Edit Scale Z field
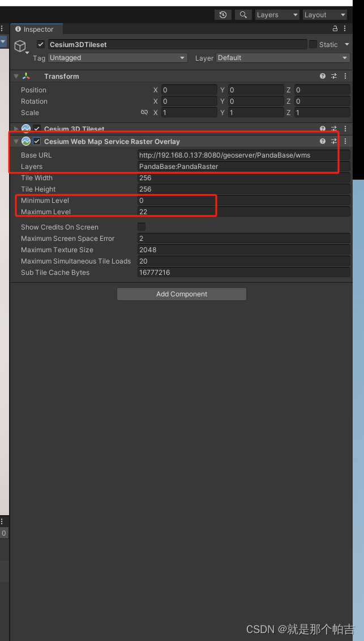 point(322,113)
